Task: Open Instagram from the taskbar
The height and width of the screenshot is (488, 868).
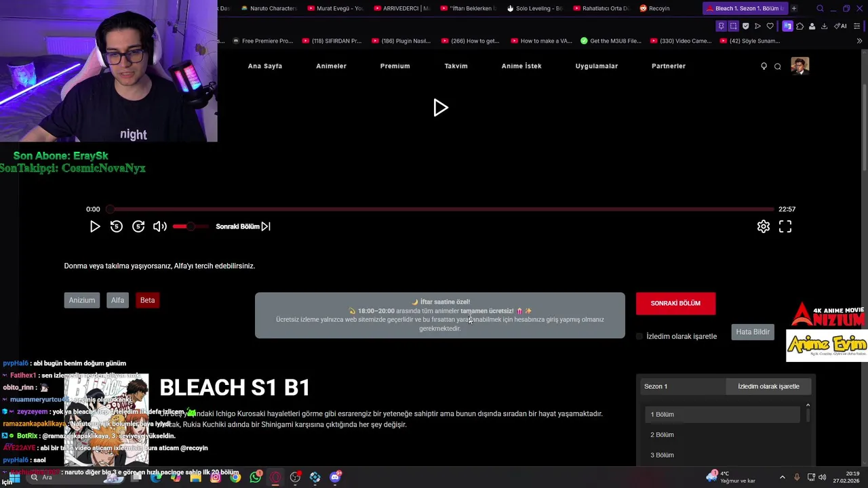Action: point(216,477)
